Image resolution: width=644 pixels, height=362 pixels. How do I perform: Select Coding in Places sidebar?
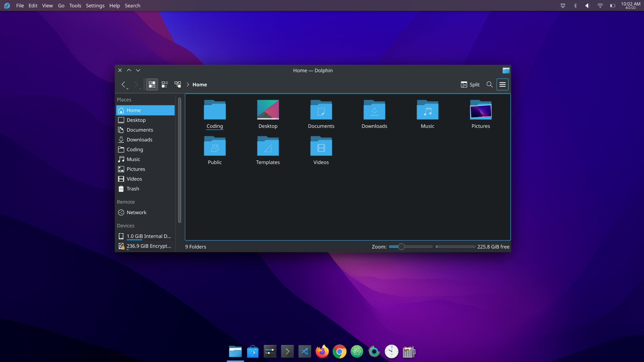[x=145, y=149]
